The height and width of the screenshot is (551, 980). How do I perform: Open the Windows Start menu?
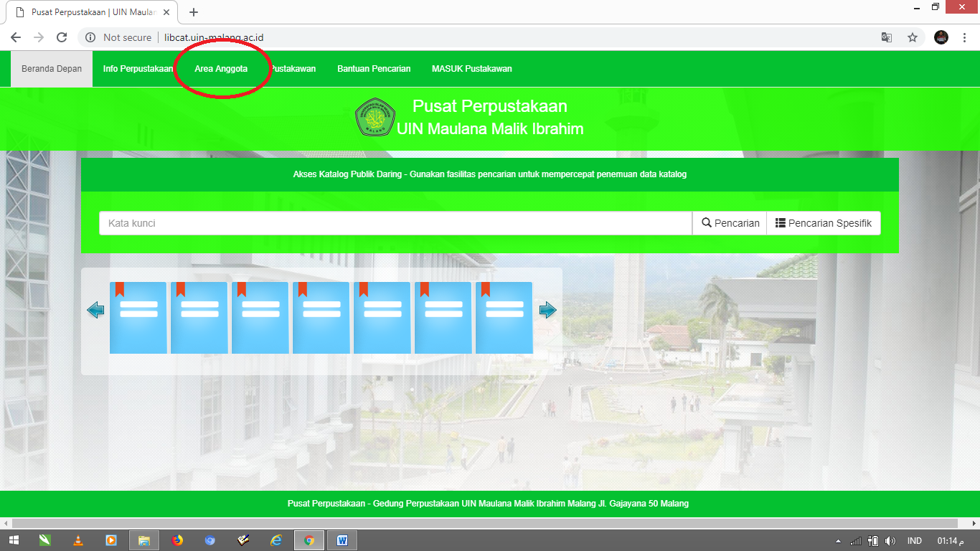click(x=14, y=540)
